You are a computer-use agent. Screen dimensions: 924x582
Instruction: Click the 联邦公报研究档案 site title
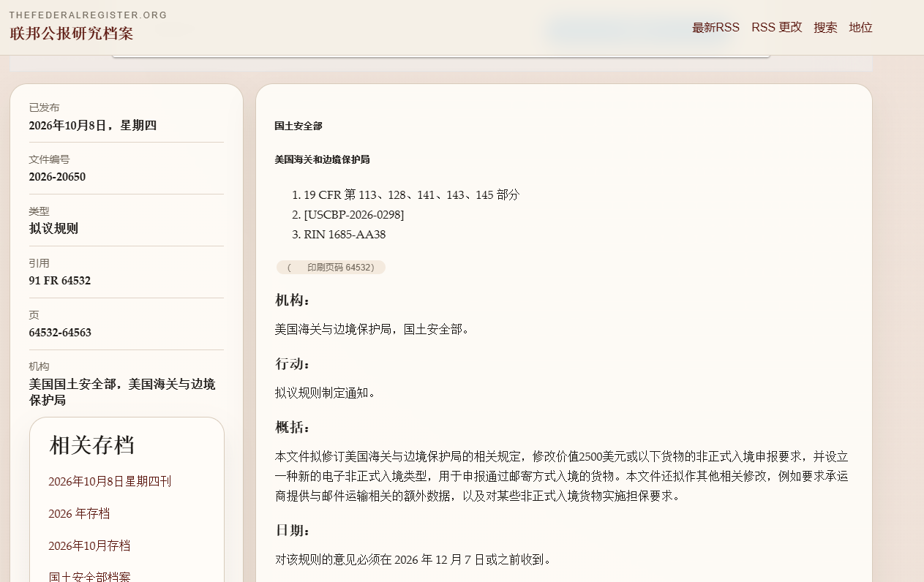point(71,34)
